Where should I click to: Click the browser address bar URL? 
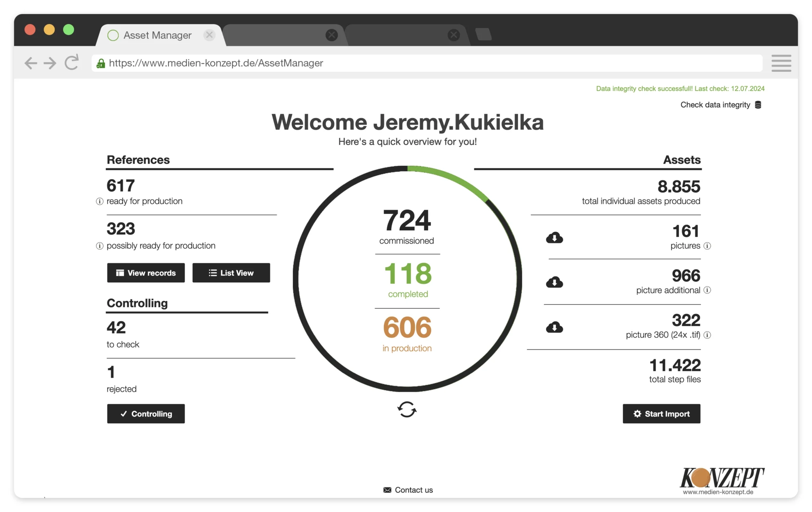[216, 63]
